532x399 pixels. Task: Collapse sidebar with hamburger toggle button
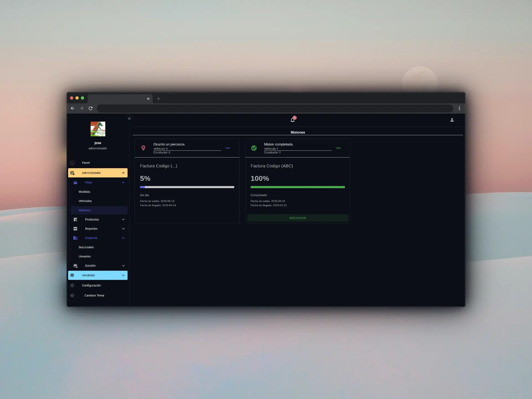[x=129, y=119]
